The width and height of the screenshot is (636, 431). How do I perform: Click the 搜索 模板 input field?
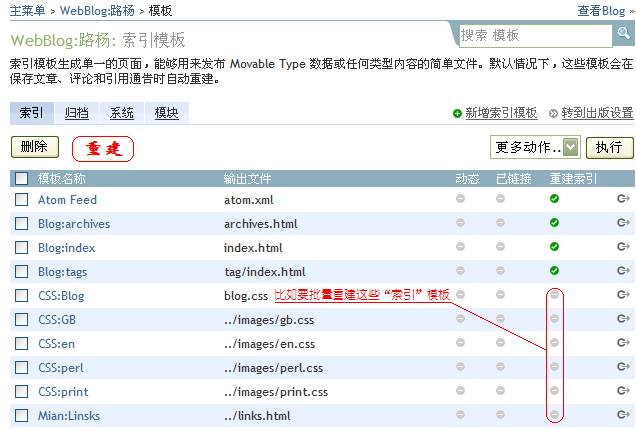pyautogui.click(x=535, y=36)
